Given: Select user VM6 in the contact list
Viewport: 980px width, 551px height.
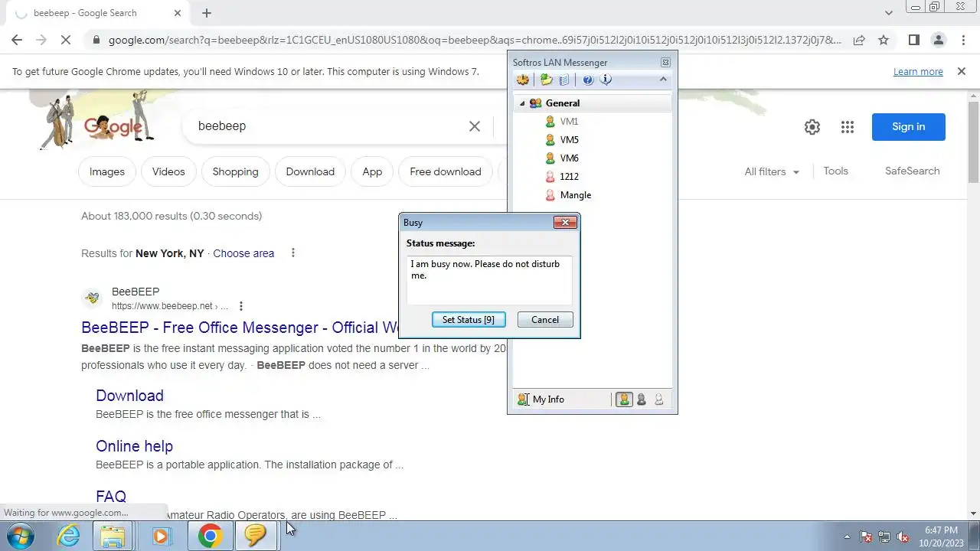Looking at the screenshot, I should click(569, 158).
